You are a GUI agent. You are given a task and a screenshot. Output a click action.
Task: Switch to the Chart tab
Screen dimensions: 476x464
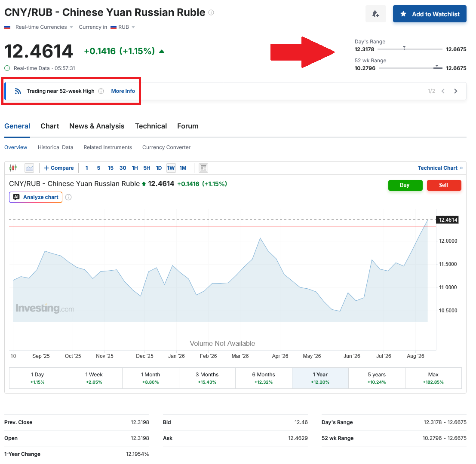(50, 126)
